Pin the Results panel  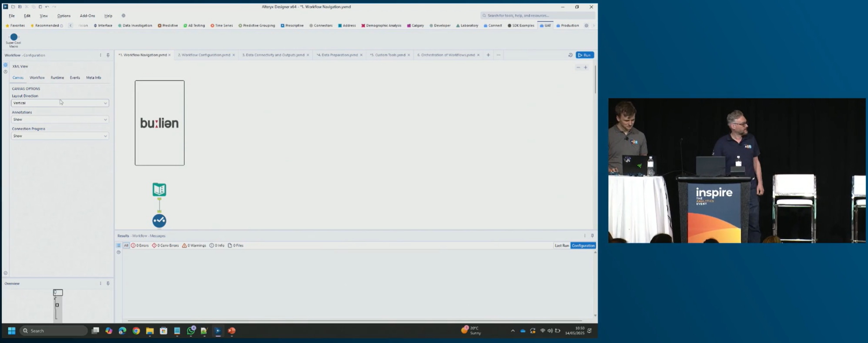(x=592, y=236)
